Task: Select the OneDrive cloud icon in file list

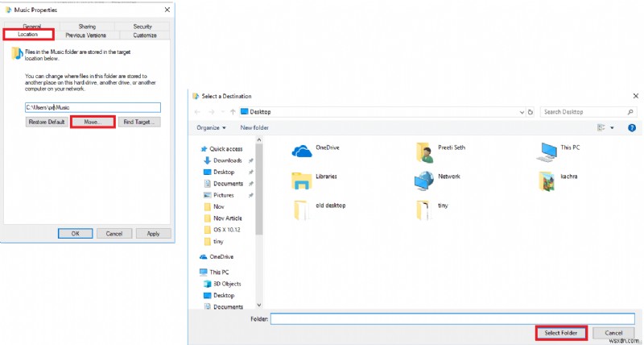Action: (302, 152)
